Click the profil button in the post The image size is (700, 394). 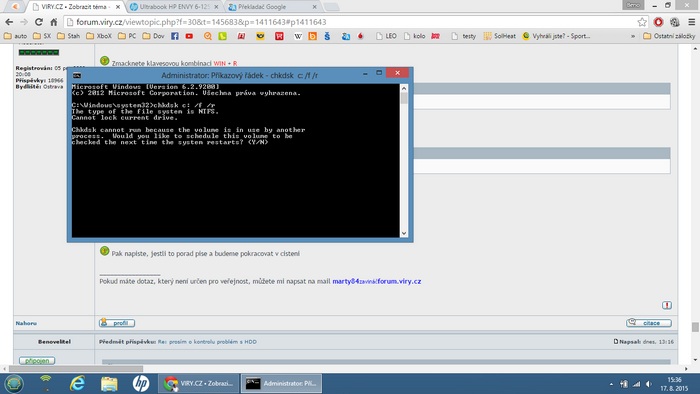(117, 323)
